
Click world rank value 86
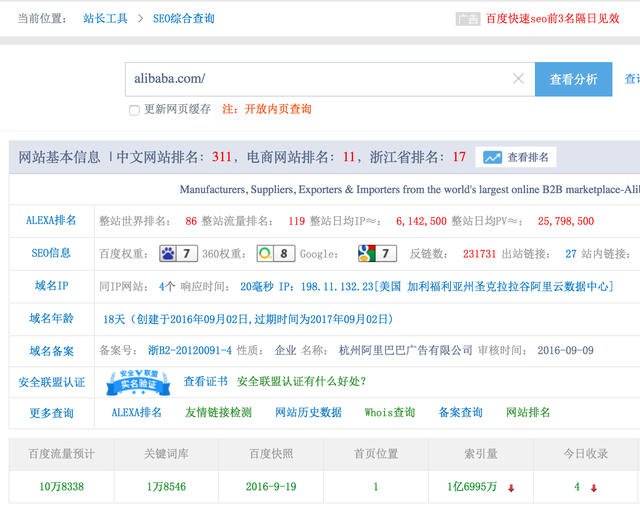191,221
